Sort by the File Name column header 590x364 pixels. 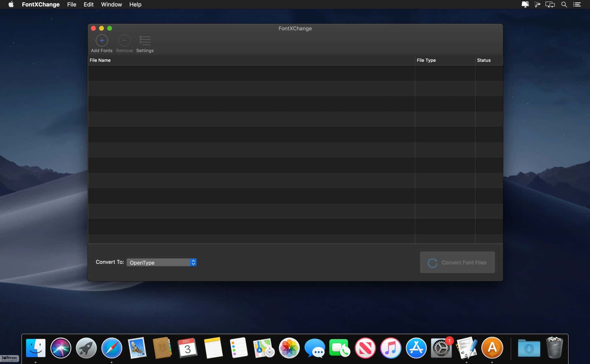pos(251,60)
